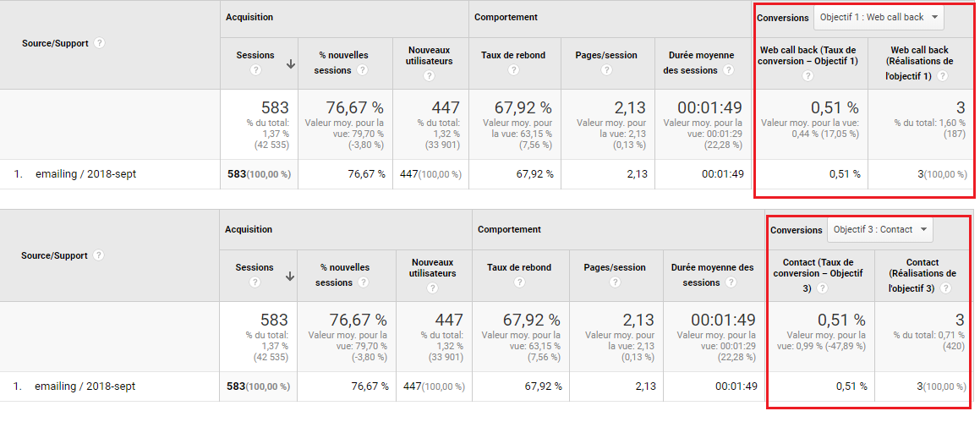Open emailing / 2018-sept row in Objectif 3 table
This screenshot has height=422, width=980.
[x=85, y=386]
